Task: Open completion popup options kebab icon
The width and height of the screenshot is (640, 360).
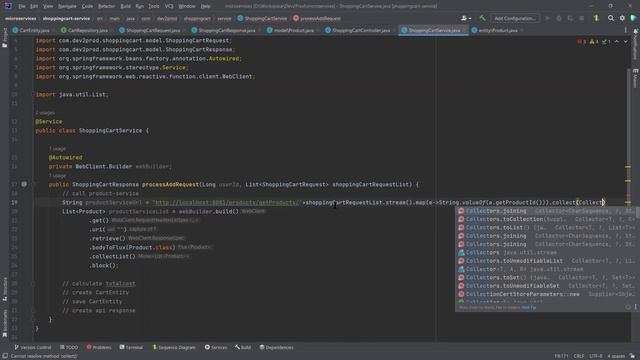Action: click(x=635, y=307)
